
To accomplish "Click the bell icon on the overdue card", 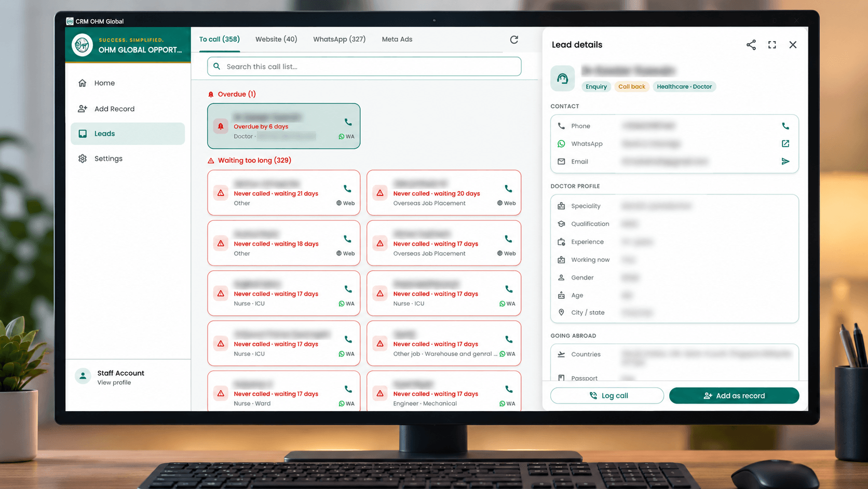I will pos(221,126).
